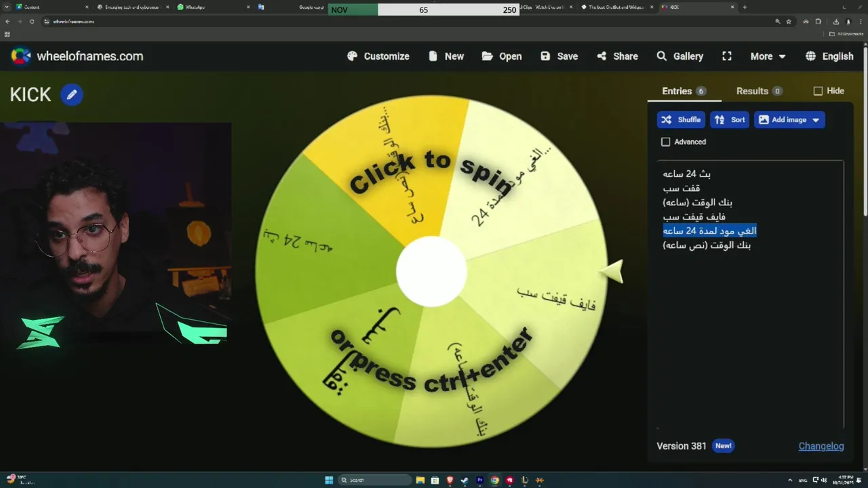
Task: Click the white wheel center to spin
Action: tap(431, 271)
